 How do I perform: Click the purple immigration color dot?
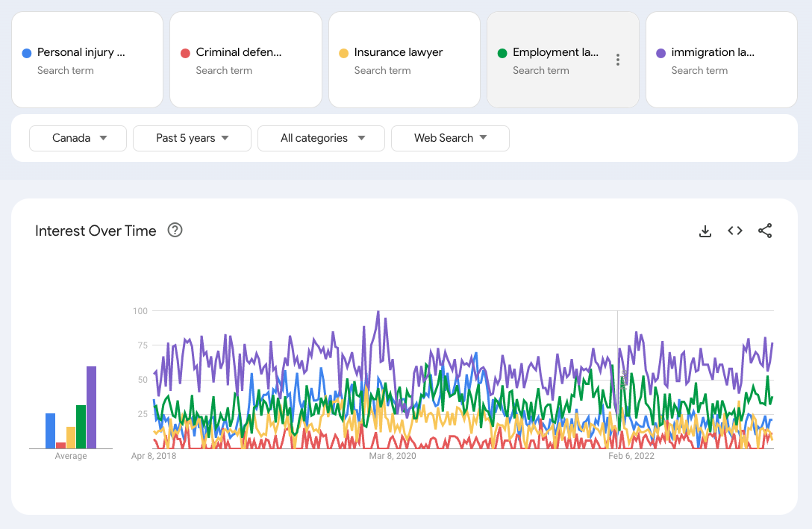(660, 53)
